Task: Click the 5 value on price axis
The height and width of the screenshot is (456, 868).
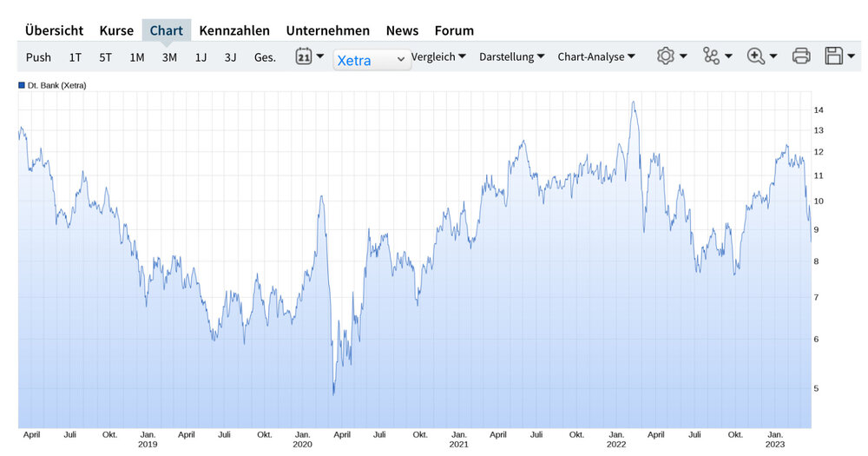Action: pyautogui.click(x=816, y=388)
